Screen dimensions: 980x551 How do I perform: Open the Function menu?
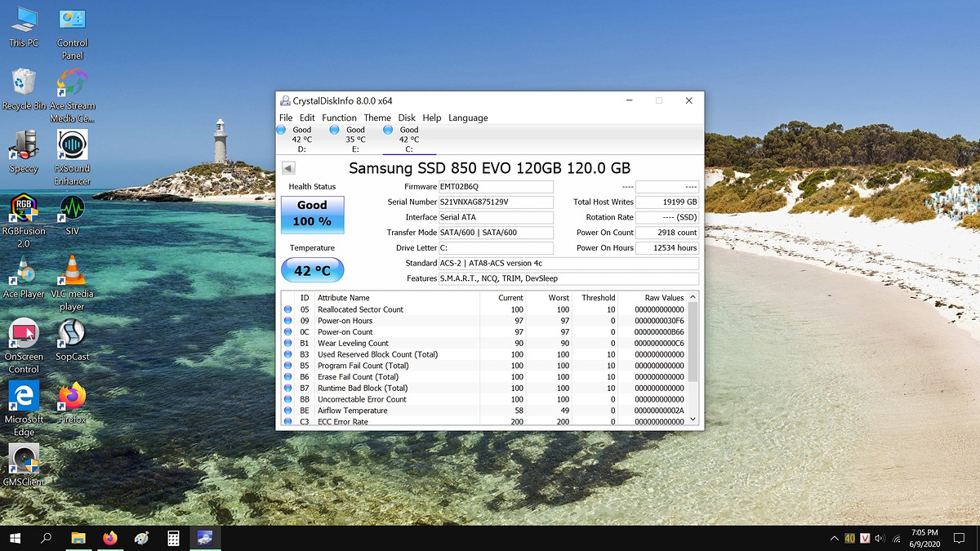(x=339, y=118)
